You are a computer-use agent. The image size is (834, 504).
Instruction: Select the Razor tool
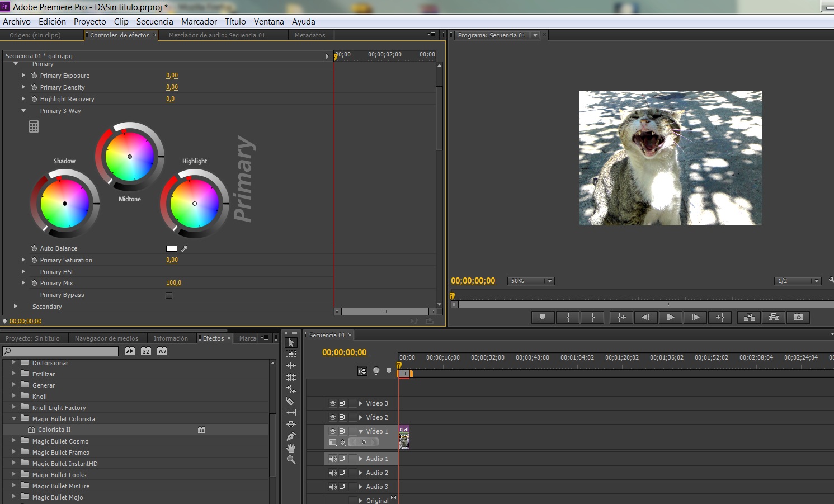pos(291,401)
